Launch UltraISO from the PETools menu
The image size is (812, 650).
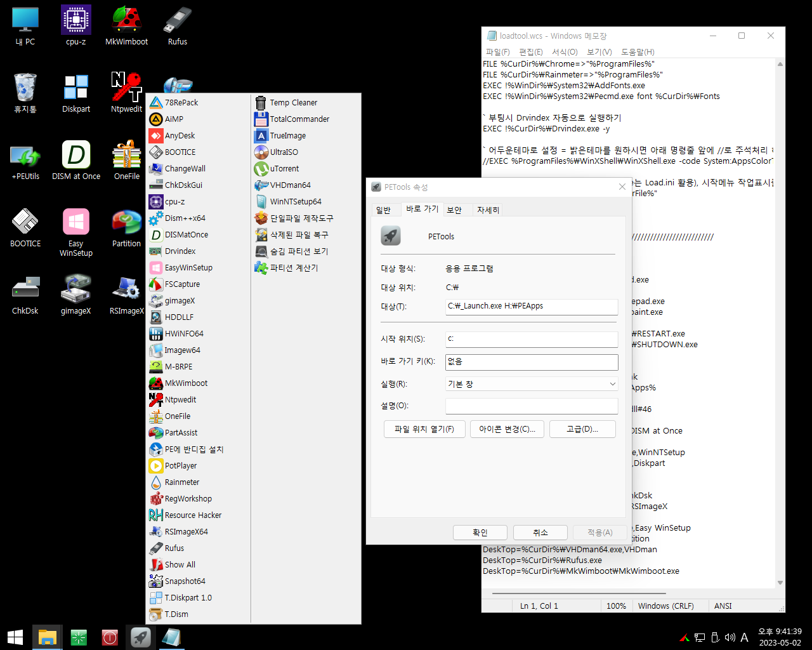click(x=306, y=152)
